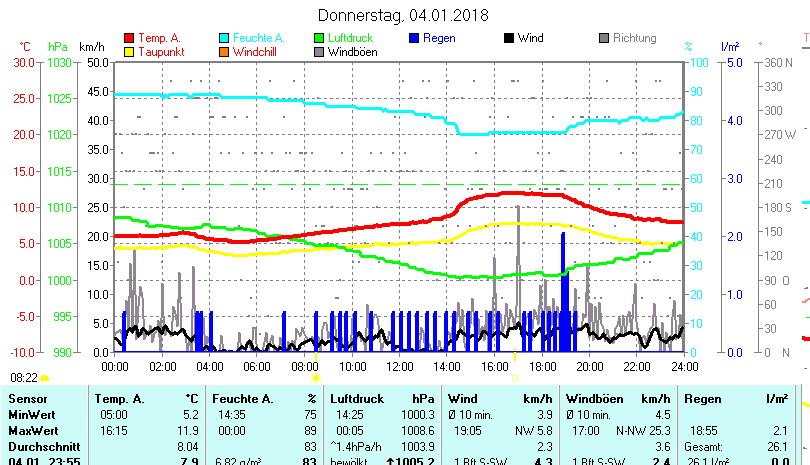Click the orange Windchill legend swatch
Viewport: 810px width, 465px height.
point(224,51)
